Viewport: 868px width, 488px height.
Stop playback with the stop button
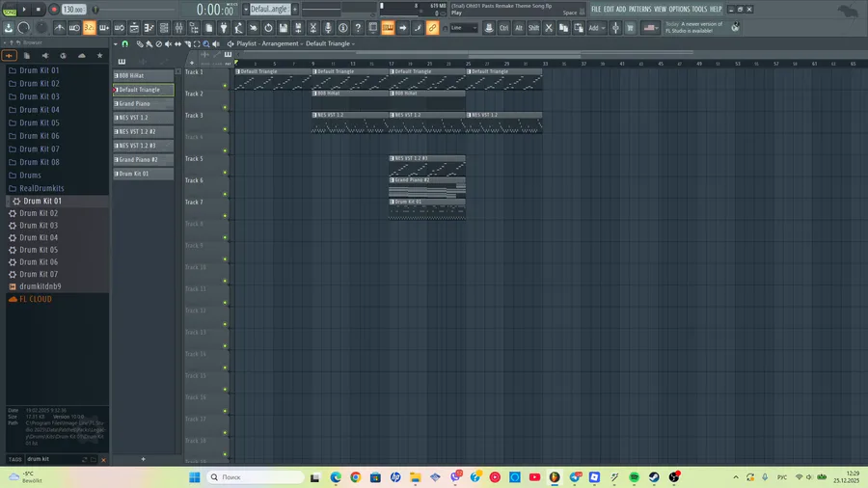pyautogui.click(x=39, y=10)
